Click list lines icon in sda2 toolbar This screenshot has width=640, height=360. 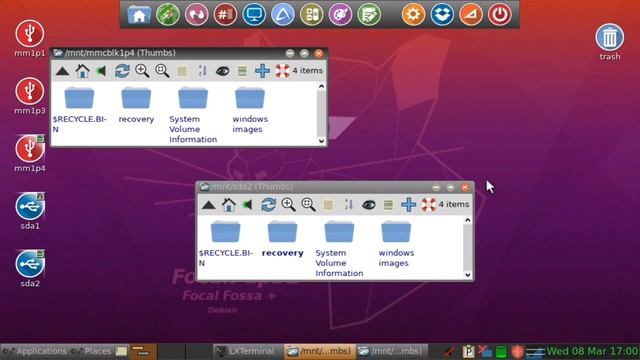(388, 205)
